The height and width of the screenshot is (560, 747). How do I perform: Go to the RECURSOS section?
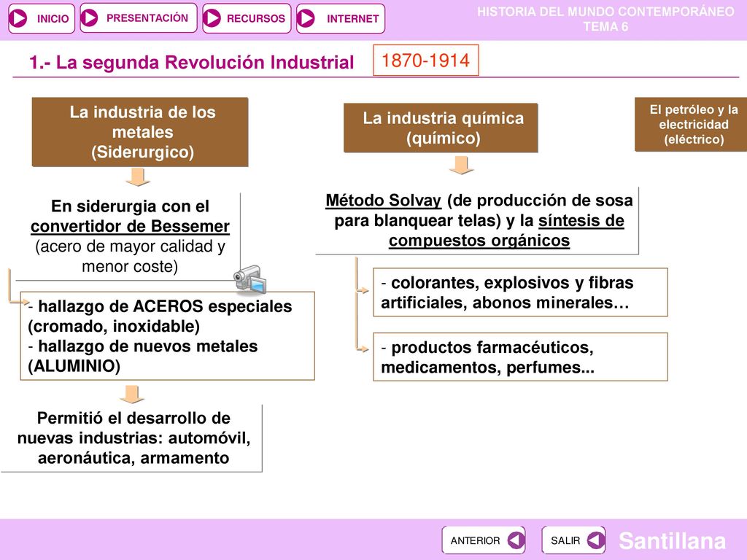pyautogui.click(x=247, y=18)
